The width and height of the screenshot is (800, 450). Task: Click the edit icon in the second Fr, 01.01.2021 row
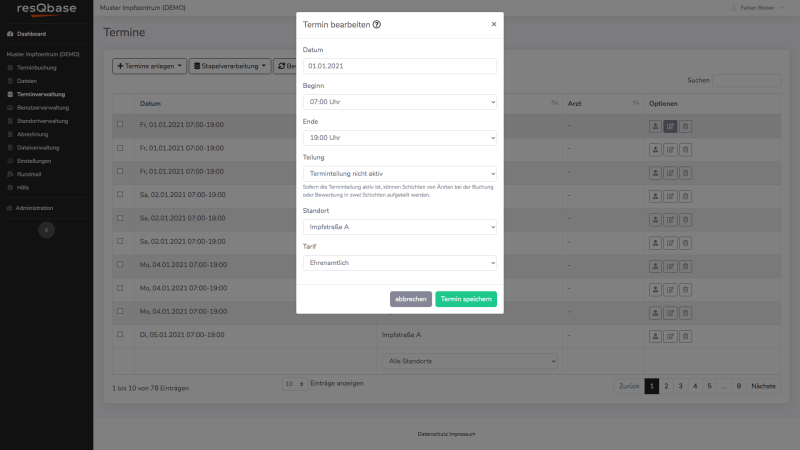pos(670,149)
